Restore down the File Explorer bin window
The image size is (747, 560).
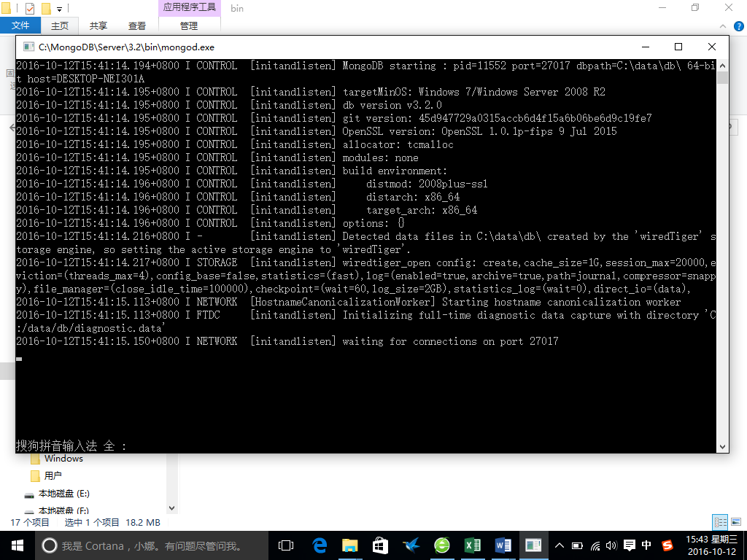tap(695, 7)
